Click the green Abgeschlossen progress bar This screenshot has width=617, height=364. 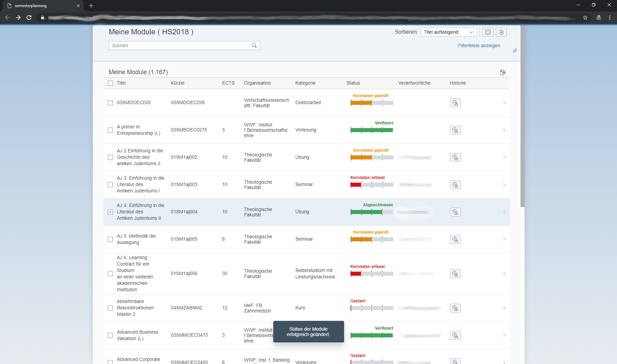click(x=366, y=212)
